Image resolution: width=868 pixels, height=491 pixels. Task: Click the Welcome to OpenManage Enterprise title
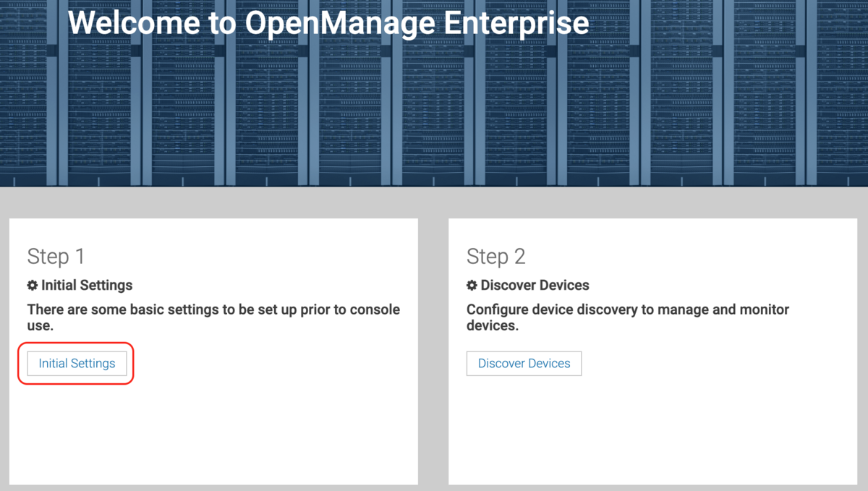328,22
